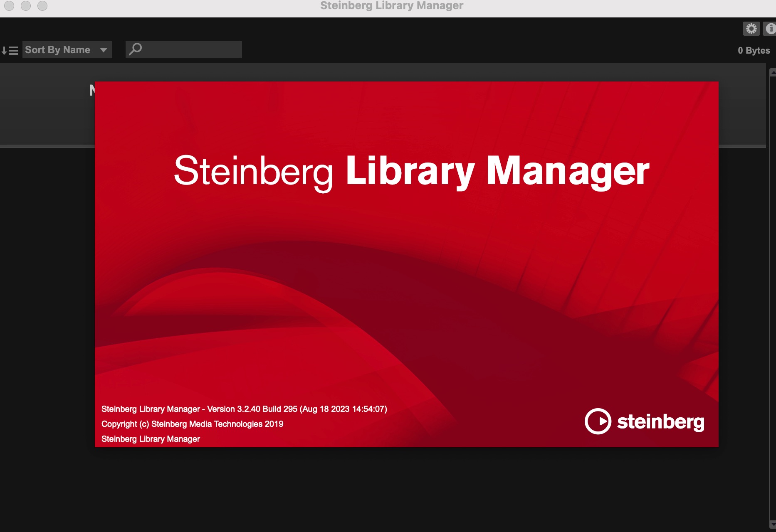Open the info icon at top right
This screenshot has height=532, width=776.
769,29
